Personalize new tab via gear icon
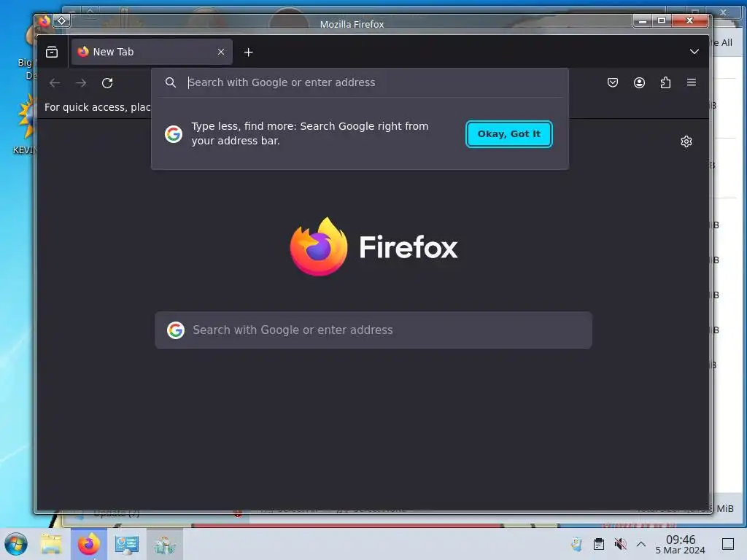This screenshot has height=560, width=747. tap(686, 141)
